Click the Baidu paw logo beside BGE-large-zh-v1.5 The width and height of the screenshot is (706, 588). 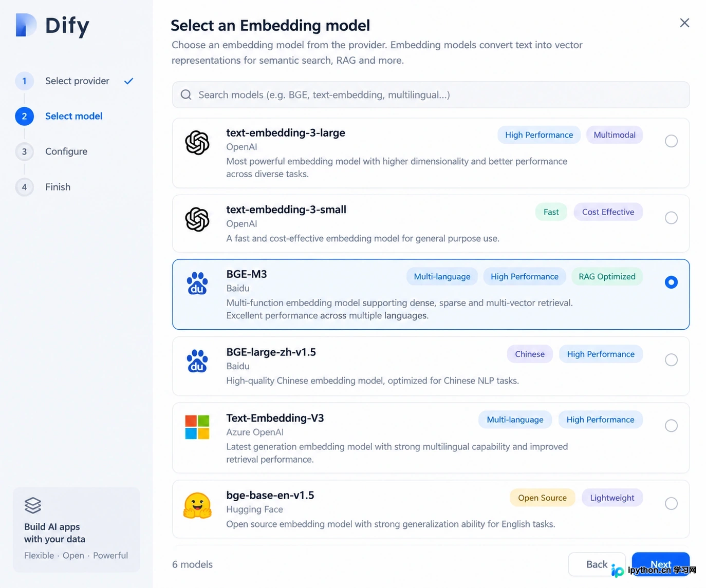[197, 361]
